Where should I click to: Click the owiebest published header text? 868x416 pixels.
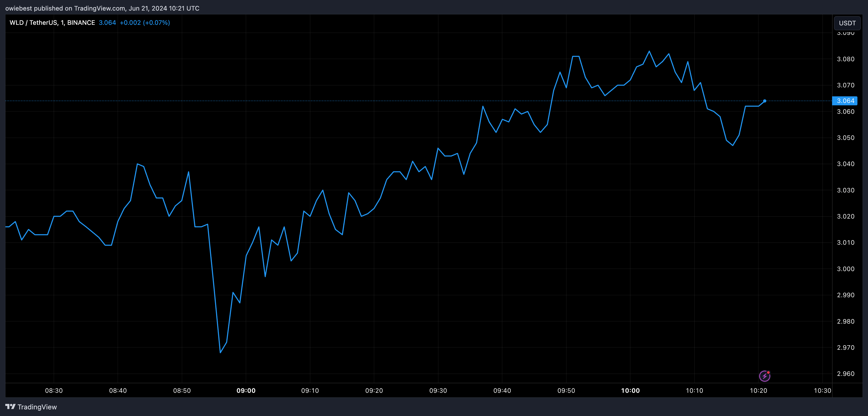point(102,8)
